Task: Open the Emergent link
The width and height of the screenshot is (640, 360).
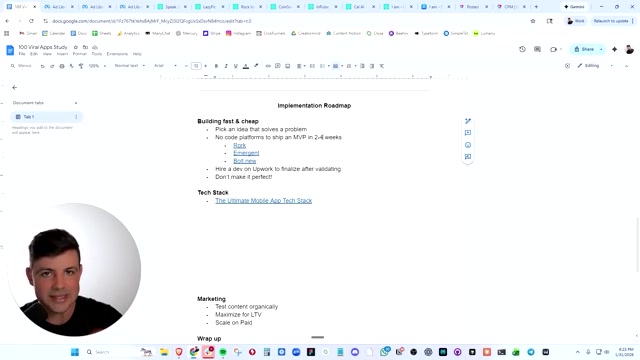Action: coord(246,153)
